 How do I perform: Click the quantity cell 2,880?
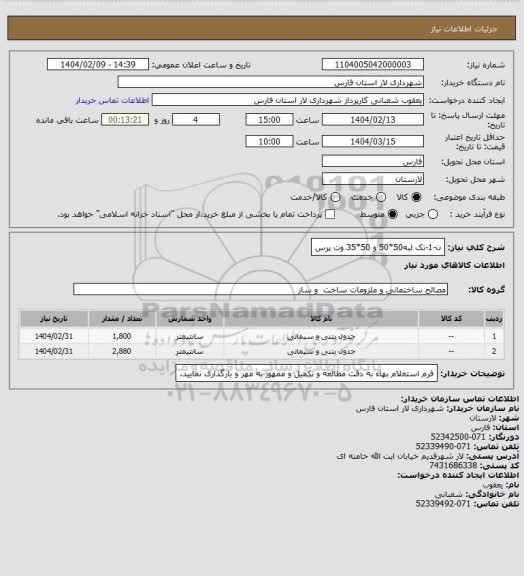[122, 351]
